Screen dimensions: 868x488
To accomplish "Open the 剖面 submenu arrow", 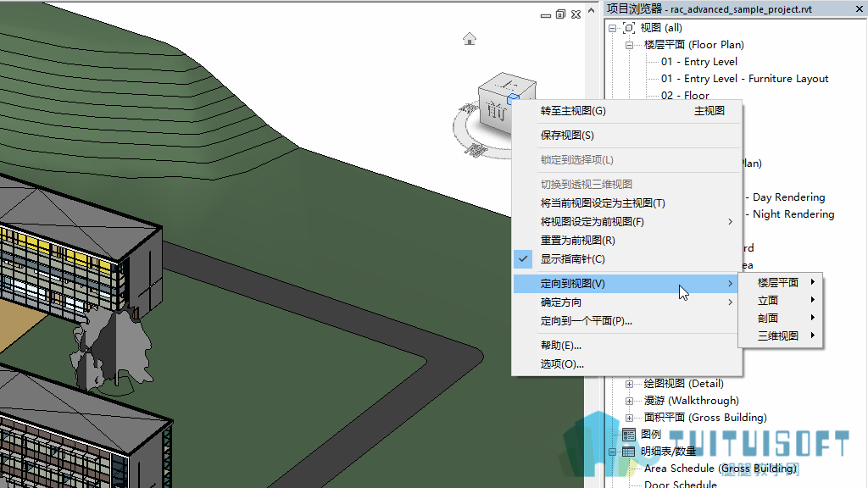I will point(813,318).
